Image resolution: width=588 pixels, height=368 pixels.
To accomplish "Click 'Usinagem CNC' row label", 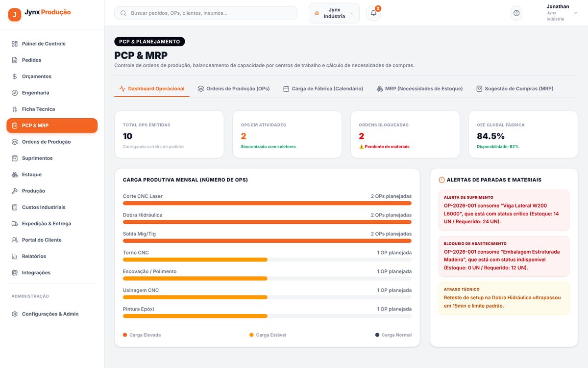I will click(141, 290).
